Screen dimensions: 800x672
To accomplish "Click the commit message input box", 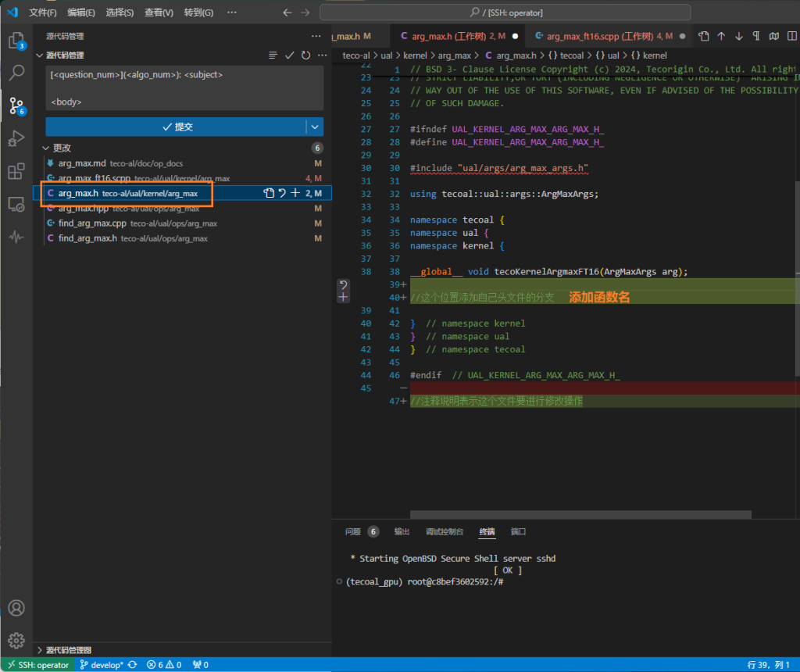I will (x=184, y=88).
